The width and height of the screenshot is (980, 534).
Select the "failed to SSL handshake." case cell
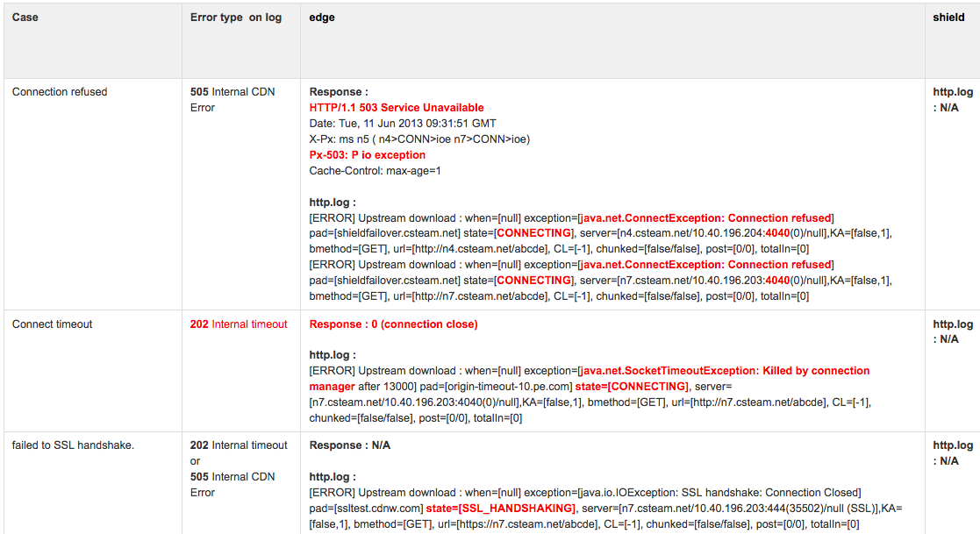pyautogui.click(x=75, y=445)
